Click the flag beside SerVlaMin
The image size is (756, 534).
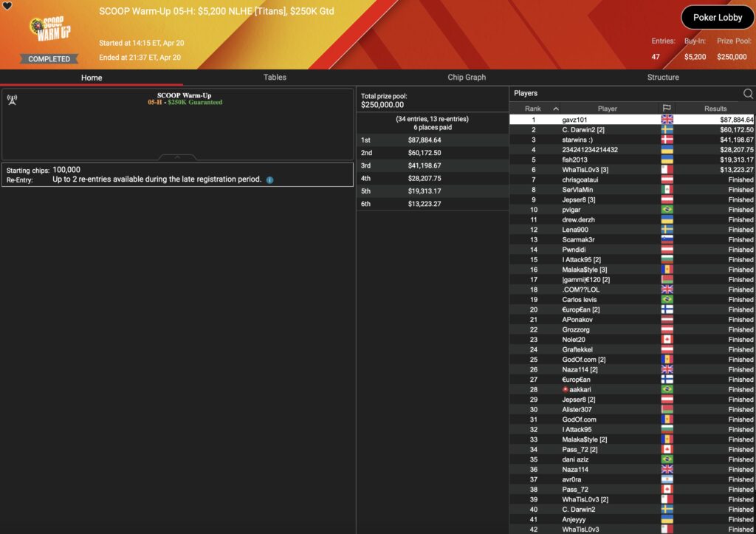pos(667,190)
